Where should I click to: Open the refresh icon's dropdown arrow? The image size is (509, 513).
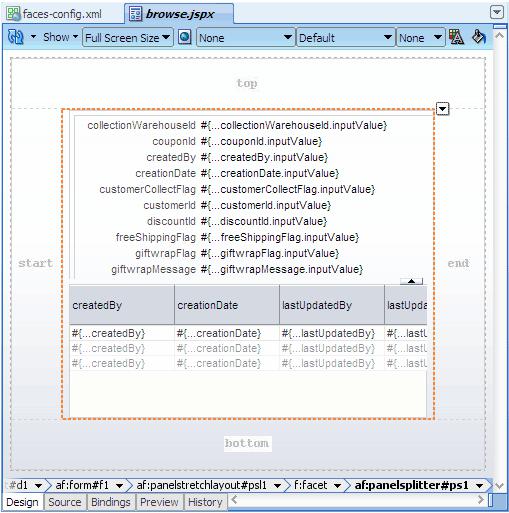tap(33, 36)
